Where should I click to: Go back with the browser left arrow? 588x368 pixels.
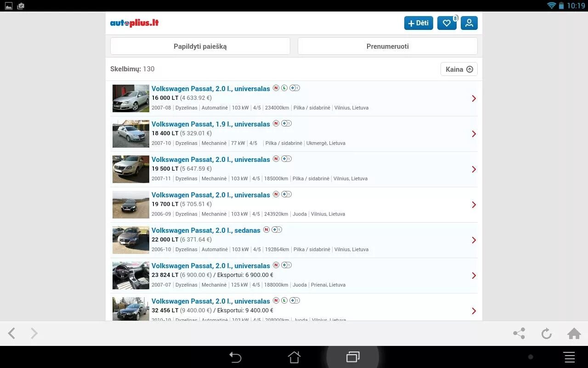click(x=12, y=333)
